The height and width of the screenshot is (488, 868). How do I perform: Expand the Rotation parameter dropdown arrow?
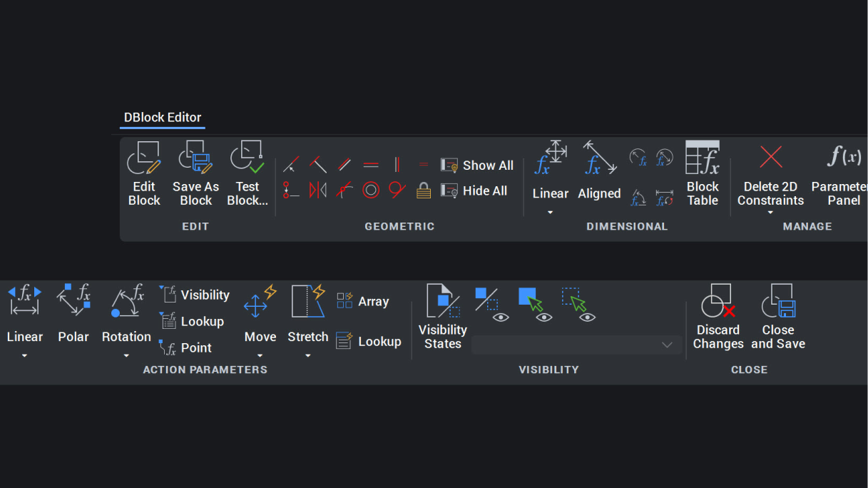click(x=126, y=355)
